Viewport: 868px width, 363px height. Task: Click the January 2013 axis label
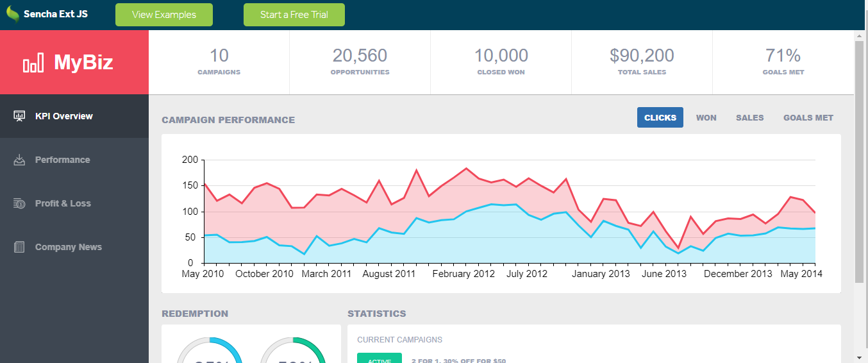[601, 274]
